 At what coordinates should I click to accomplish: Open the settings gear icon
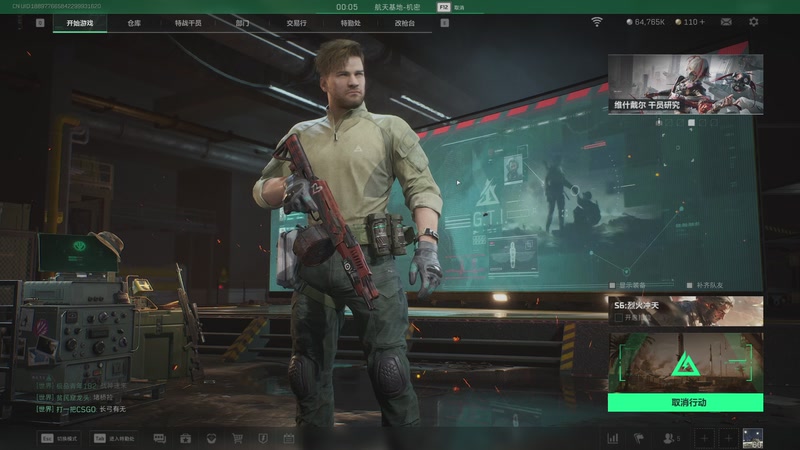[x=753, y=22]
